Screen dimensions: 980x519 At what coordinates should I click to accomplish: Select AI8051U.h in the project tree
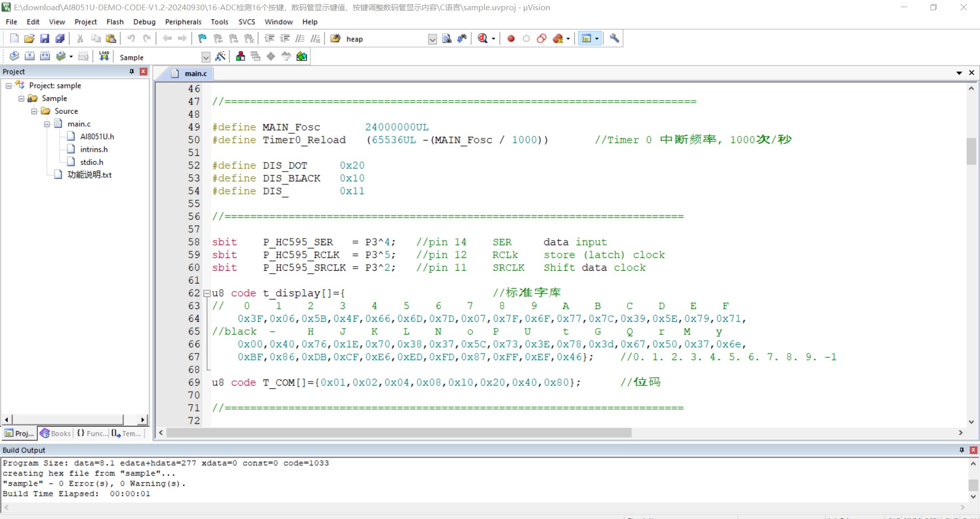point(97,136)
